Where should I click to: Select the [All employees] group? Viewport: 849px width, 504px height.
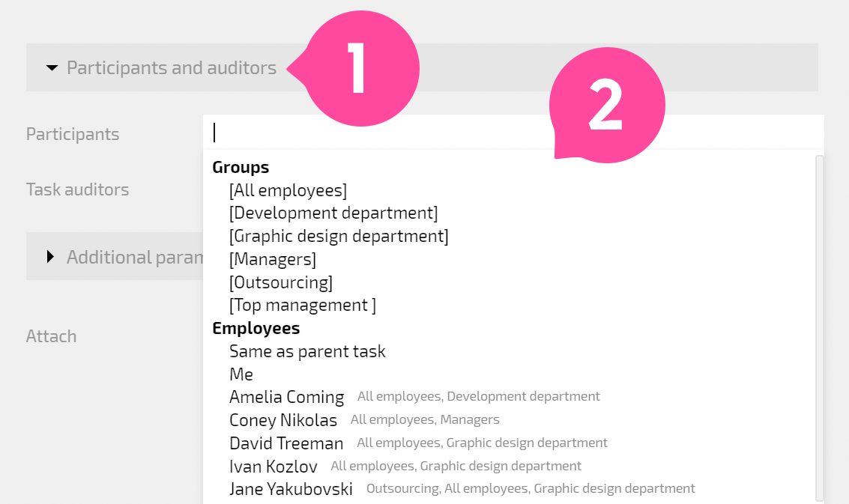(x=288, y=190)
